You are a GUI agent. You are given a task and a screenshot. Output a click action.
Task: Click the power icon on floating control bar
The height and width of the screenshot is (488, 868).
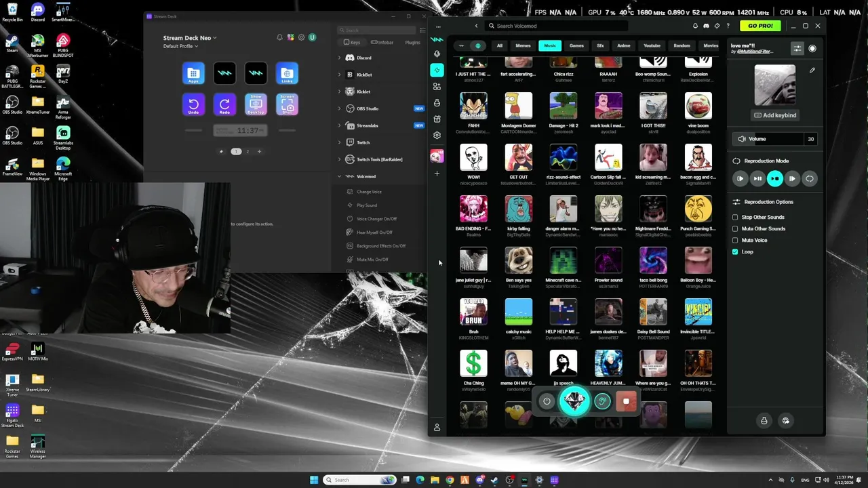(x=547, y=401)
